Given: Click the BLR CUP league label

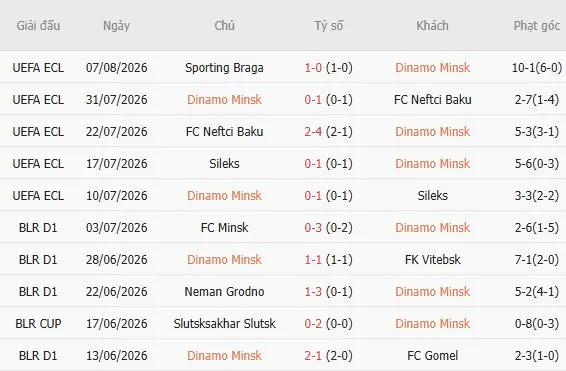Looking at the screenshot, I should click(x=38, y=324).
